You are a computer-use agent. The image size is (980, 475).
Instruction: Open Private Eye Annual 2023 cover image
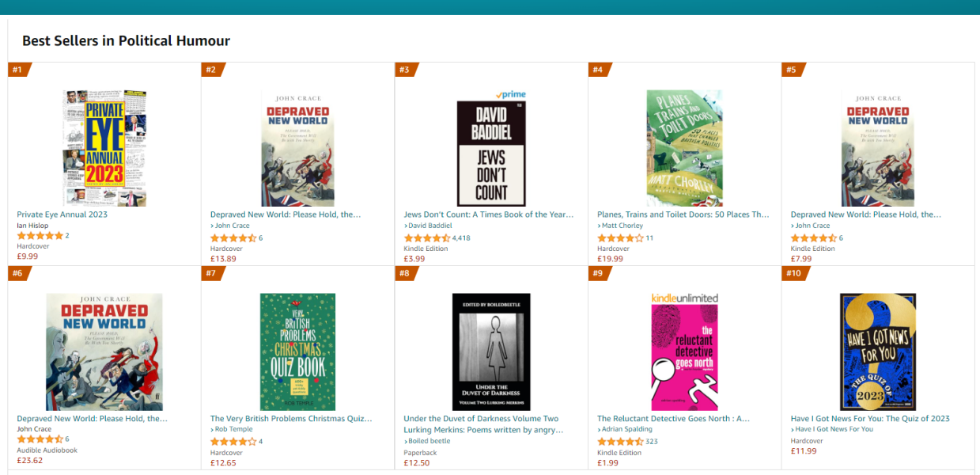tap(104, 148)
